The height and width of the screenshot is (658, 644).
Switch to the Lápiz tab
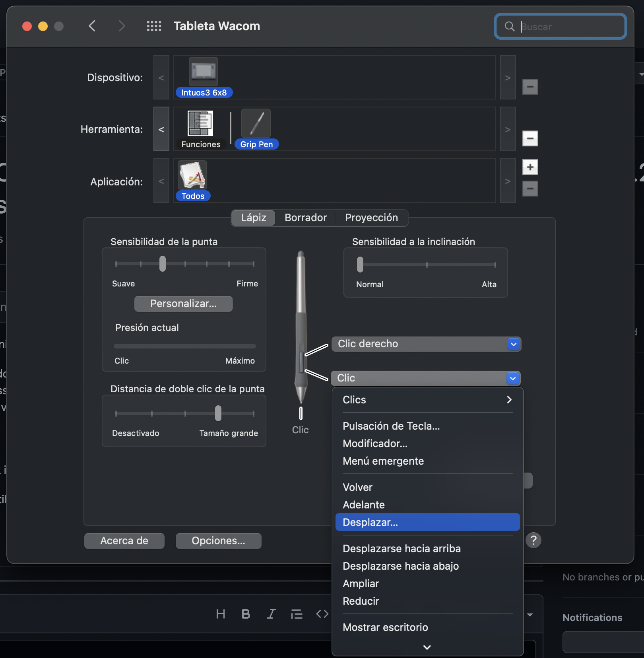pos(254,218)
